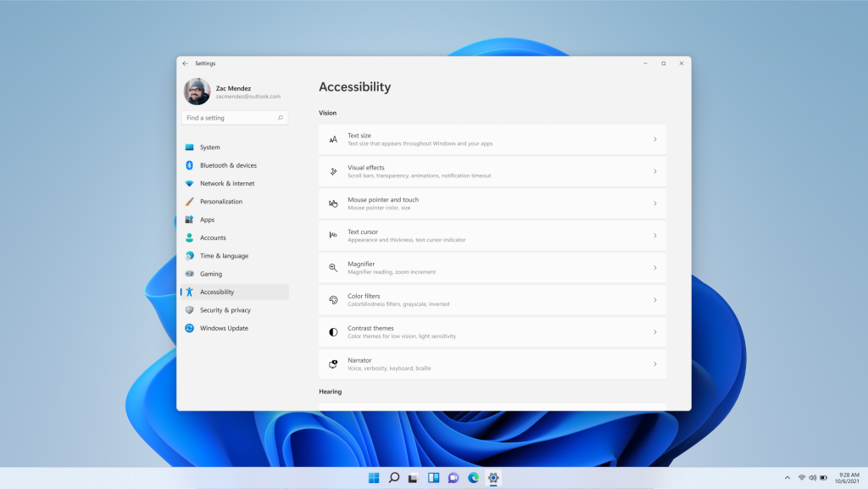Screen dimensions: 868x489
Task: Open taskbar Search icon
Action: 393,478
